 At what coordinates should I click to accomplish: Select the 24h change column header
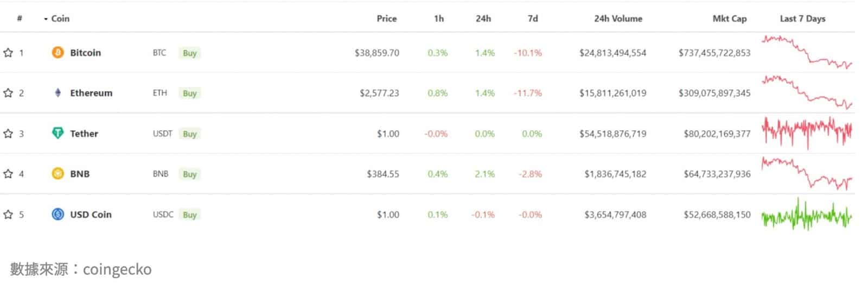483,18
